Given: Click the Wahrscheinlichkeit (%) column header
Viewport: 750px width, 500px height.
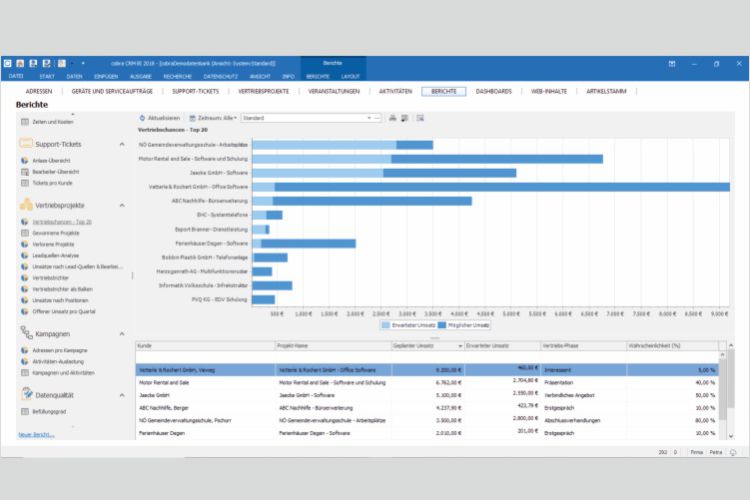Looking at the screenshot, I should pos(673,346).
